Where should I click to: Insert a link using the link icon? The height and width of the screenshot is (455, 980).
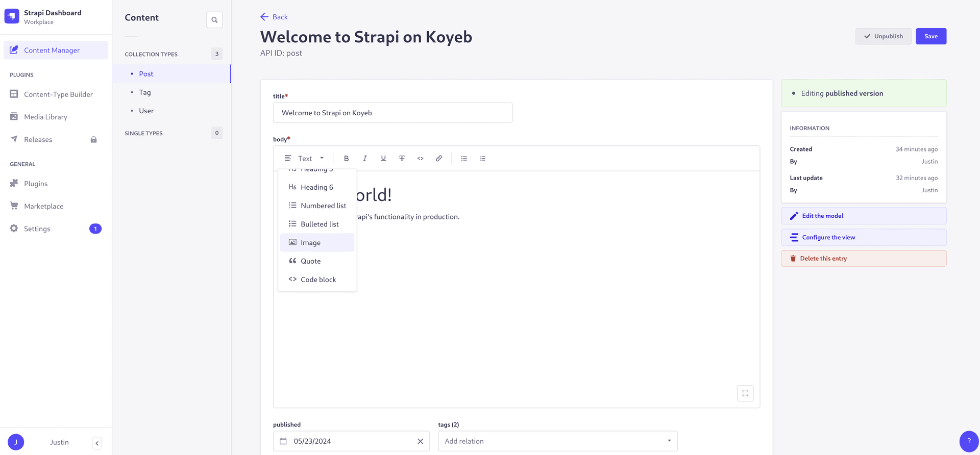(438, 159)
